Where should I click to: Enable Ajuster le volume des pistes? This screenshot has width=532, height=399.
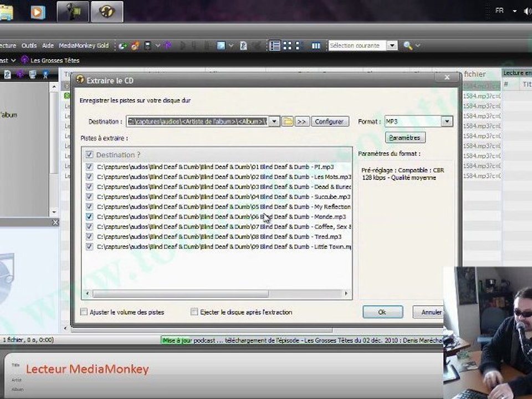84,312
